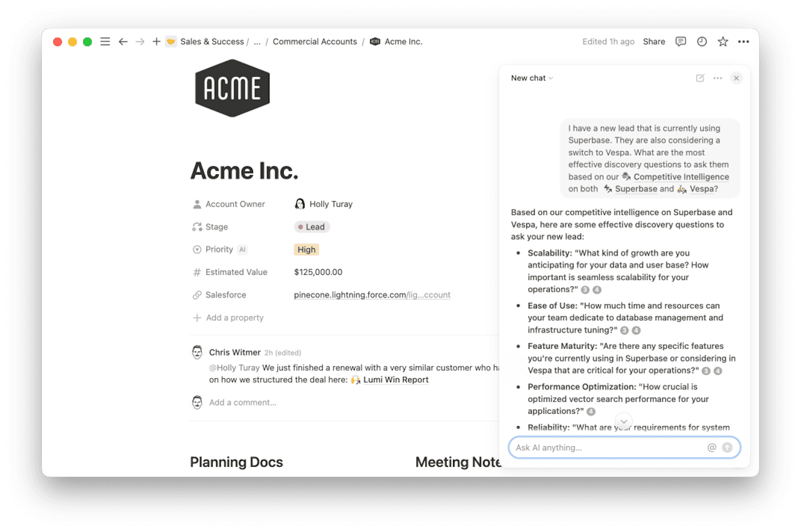Start a new AI chat with compose icon
Image resolution: width=801 pixels, height=532 pixels.
point(700,78)
